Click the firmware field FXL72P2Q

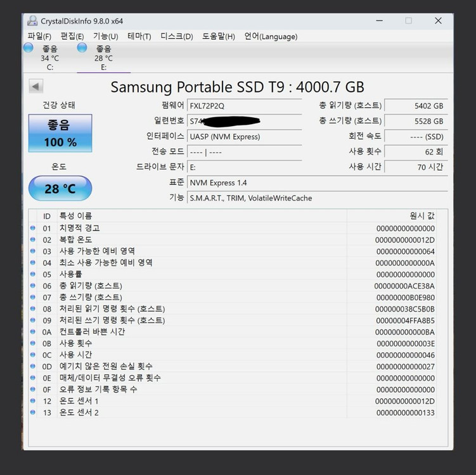pyautogui.click(x=245, y=106)
